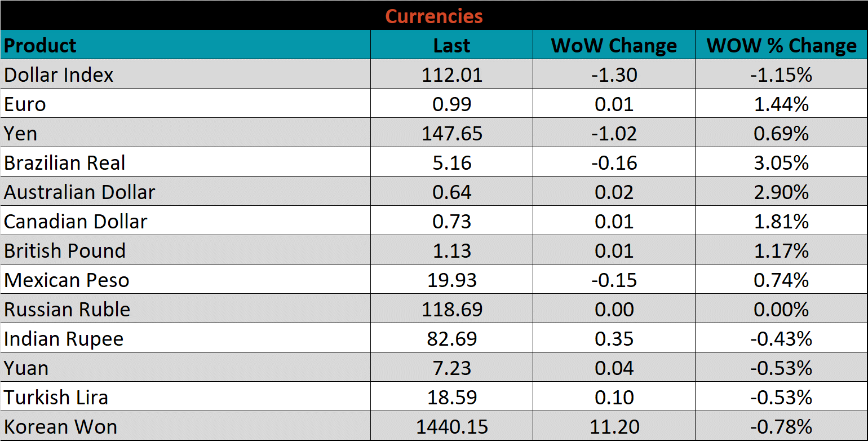Select British Pound last value 1.13
This screenshot has width=868, height=441.
[x=451, y=250]
